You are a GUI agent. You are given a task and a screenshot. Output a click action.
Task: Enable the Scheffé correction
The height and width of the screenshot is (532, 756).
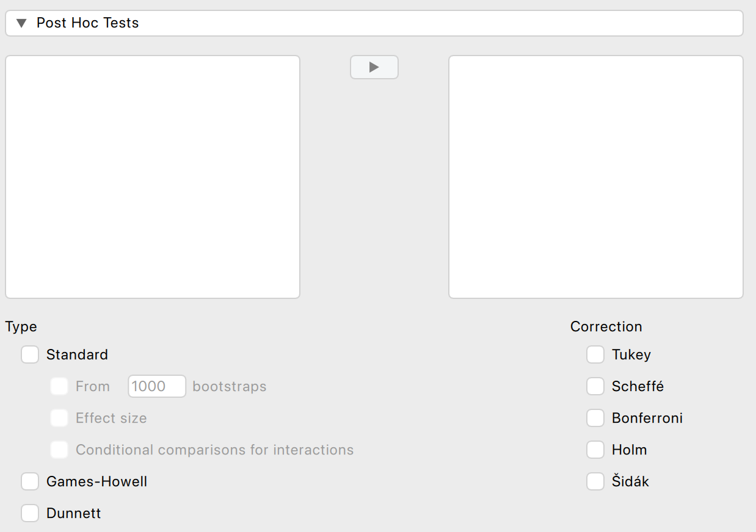pos(595,386)
